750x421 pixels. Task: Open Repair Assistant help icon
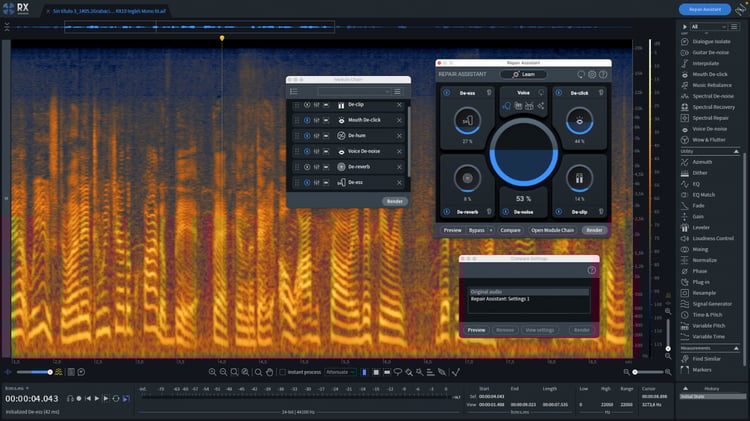click(603, 75)
